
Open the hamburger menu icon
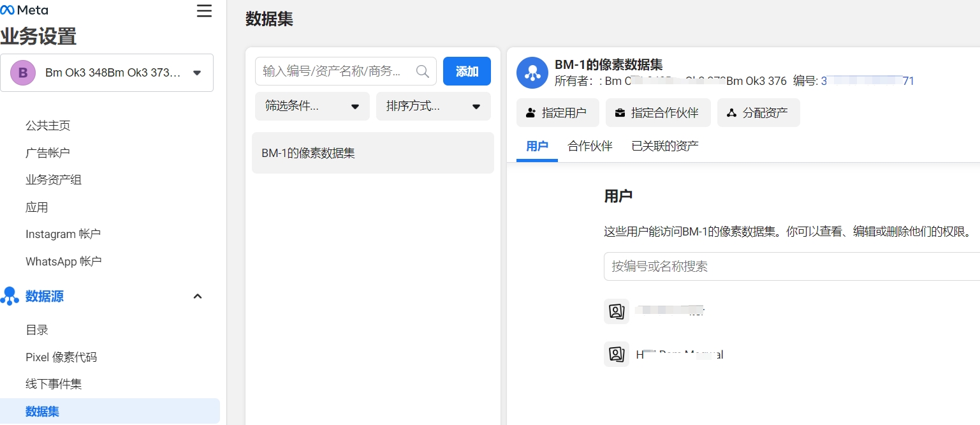[x=204, y=11]
